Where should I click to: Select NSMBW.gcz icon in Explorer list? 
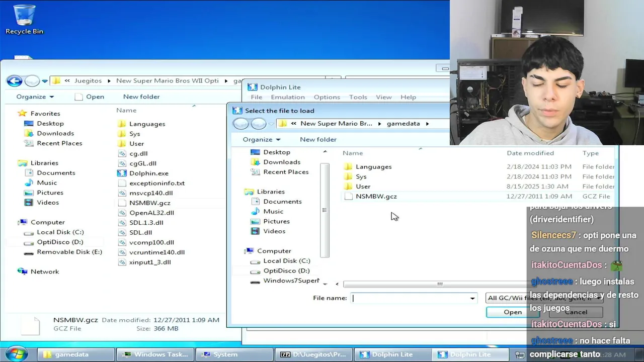(x=122, y=203)
